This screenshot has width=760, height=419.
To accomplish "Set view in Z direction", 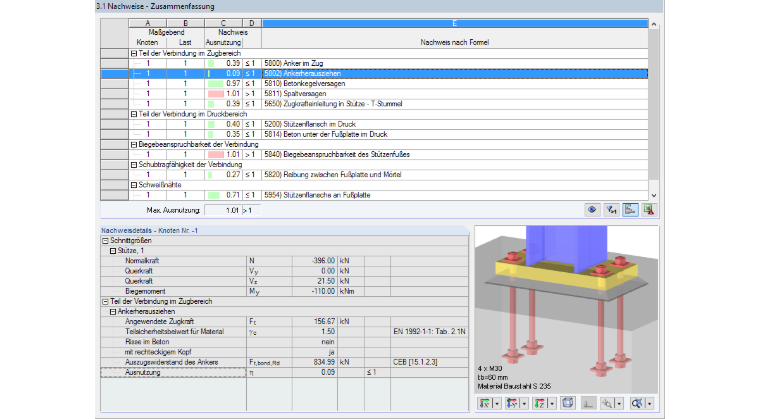I will point(539,403).
